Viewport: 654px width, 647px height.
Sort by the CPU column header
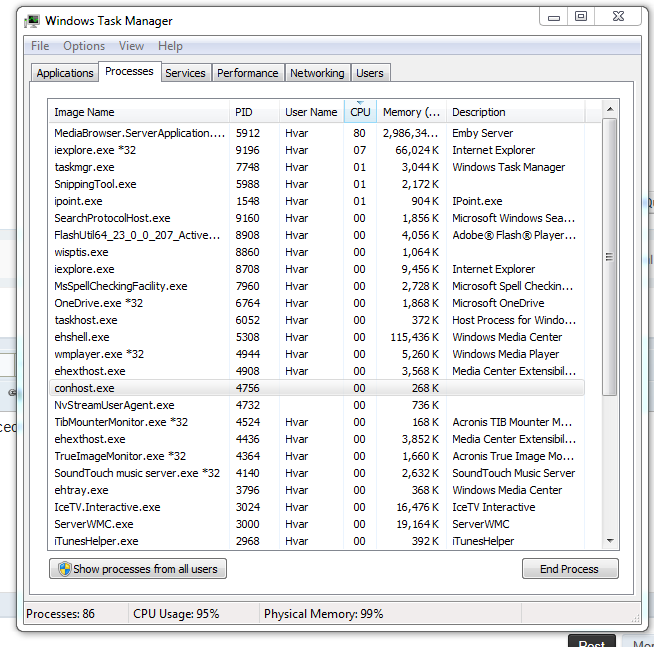point(360,112)
